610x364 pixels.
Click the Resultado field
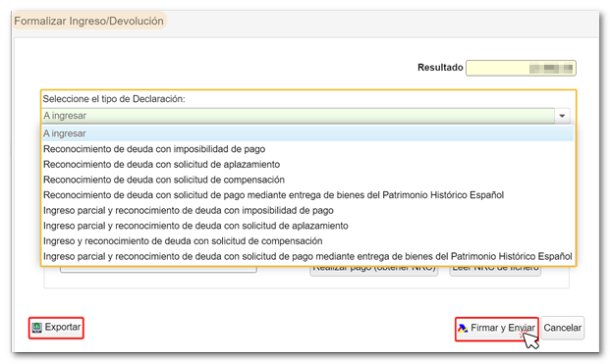coord(521,69)
